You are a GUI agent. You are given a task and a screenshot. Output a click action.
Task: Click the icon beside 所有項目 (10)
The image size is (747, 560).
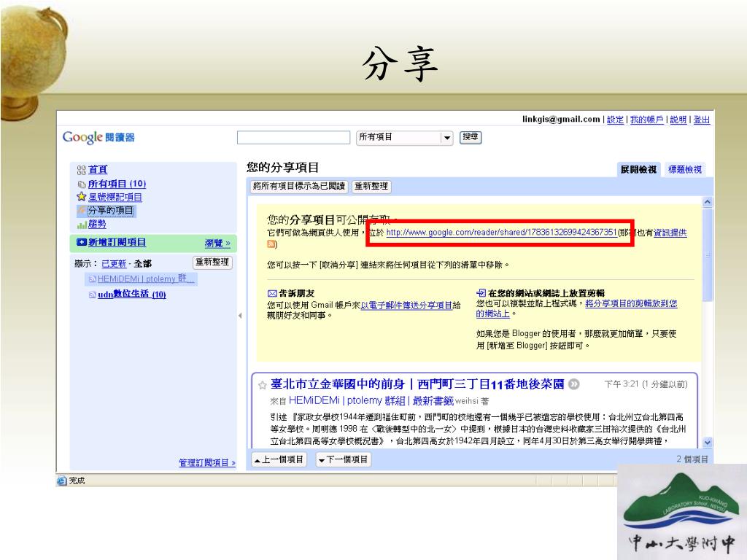click(82, 184)
